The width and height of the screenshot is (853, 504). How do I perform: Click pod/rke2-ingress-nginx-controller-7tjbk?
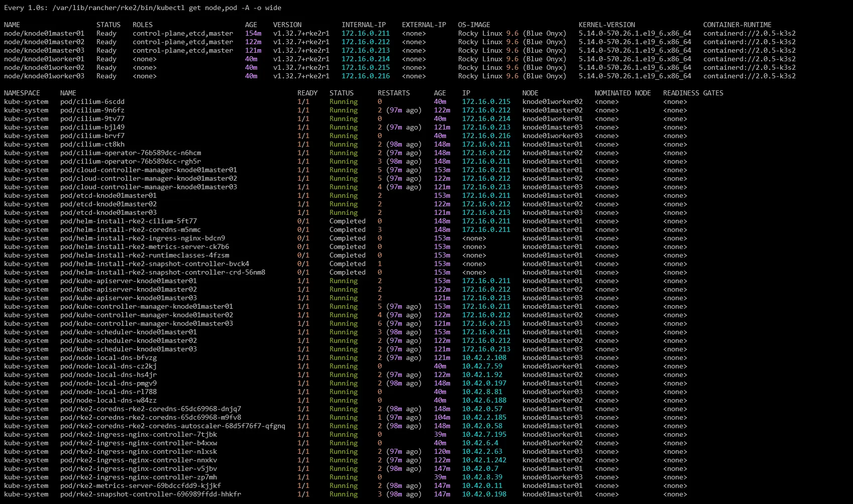coord(139,434)
